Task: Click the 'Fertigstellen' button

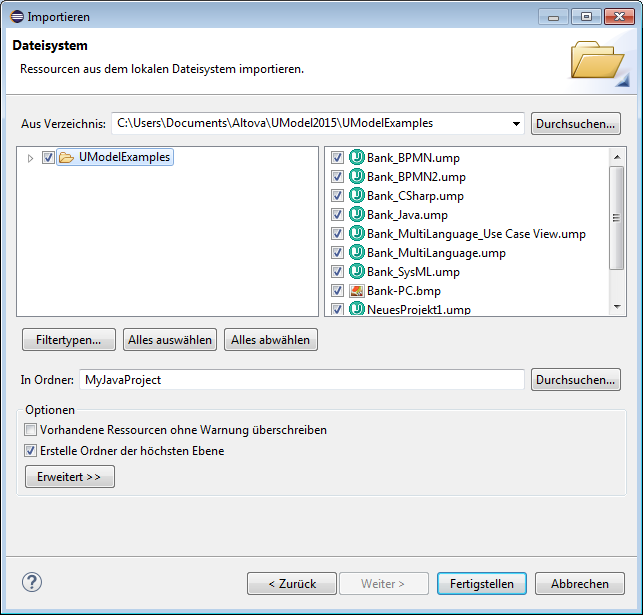Action: [481, 584]
